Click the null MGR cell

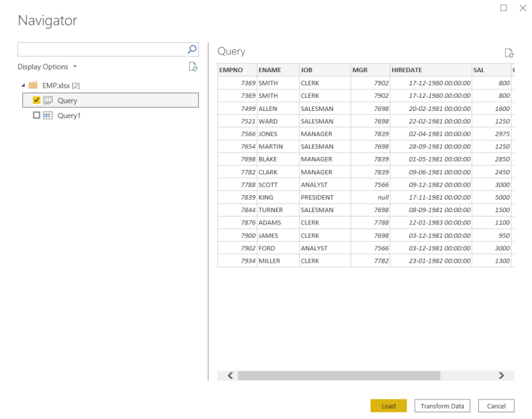[x=370, y=197]
